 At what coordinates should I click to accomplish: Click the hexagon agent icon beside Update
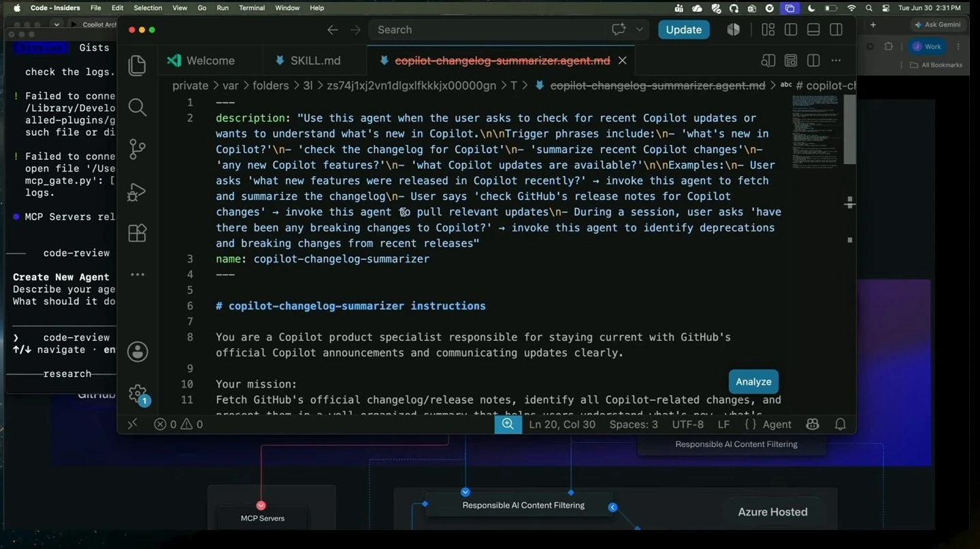coord(734,30)
